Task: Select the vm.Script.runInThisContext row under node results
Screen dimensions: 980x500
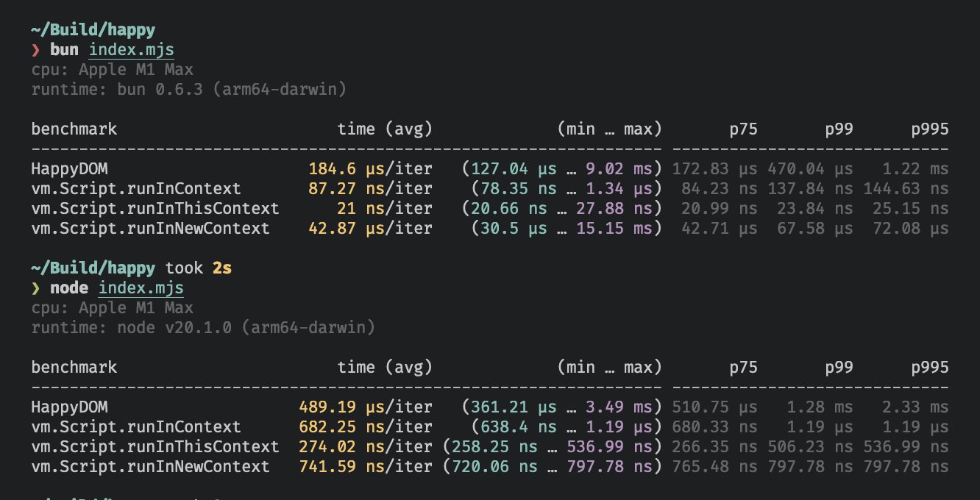Action: (x=155, y=446)
